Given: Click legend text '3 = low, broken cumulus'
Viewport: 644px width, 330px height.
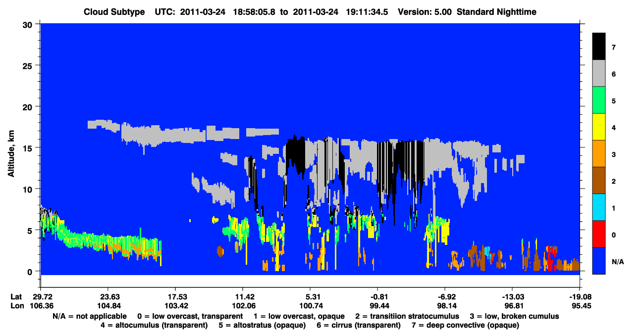Looking at the screenshot, I should [x=515, y=316].
